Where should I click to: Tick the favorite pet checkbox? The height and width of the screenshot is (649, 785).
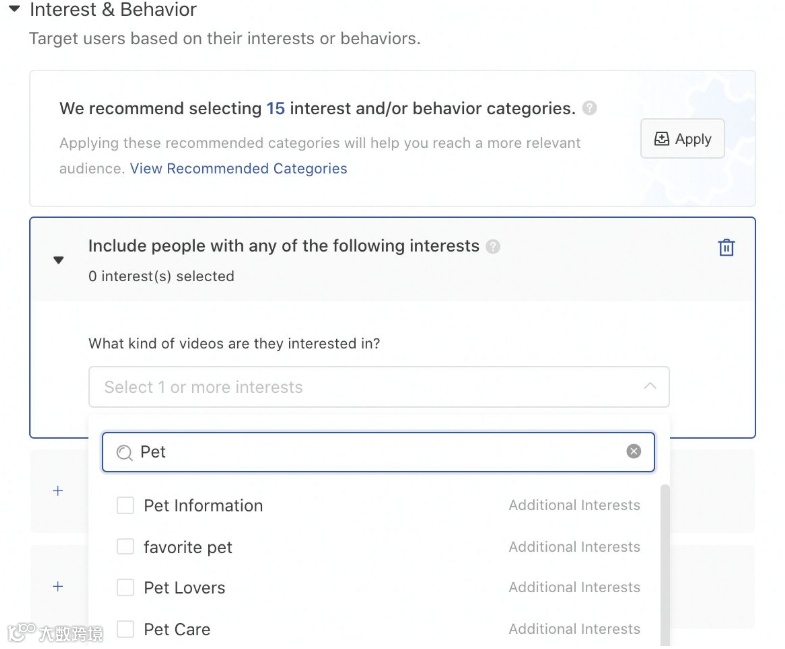pos(125,547)
